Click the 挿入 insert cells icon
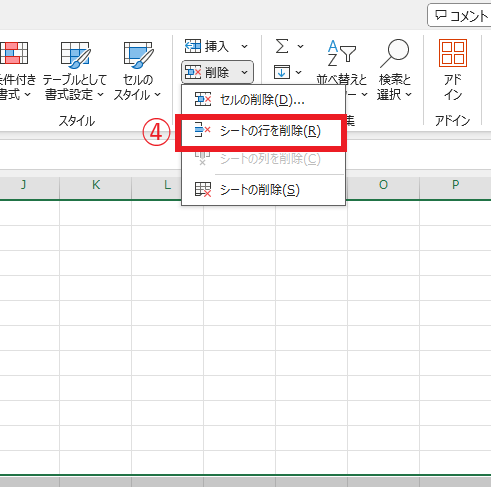Image resolution: width=491 pixels, height=487 pixels. pyautogui.click(x=193, y=46)
